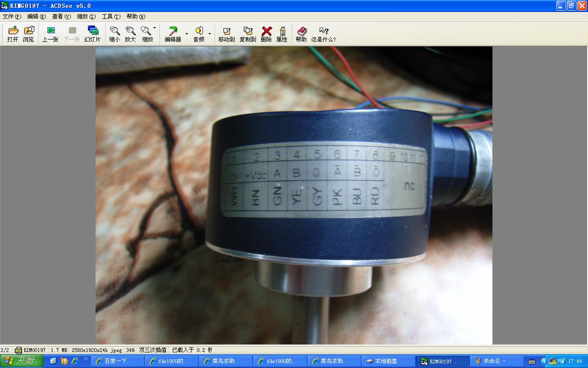Activate the 这是什么? help pointer
The width and height of the screenshot is (588, 368).
[324, 34]
